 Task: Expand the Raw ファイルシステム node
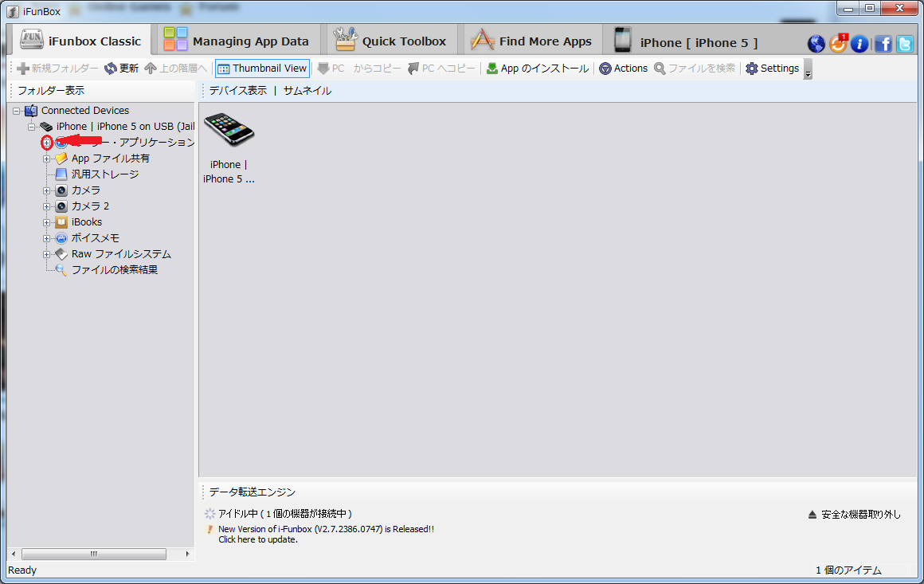tap(46, 254)
